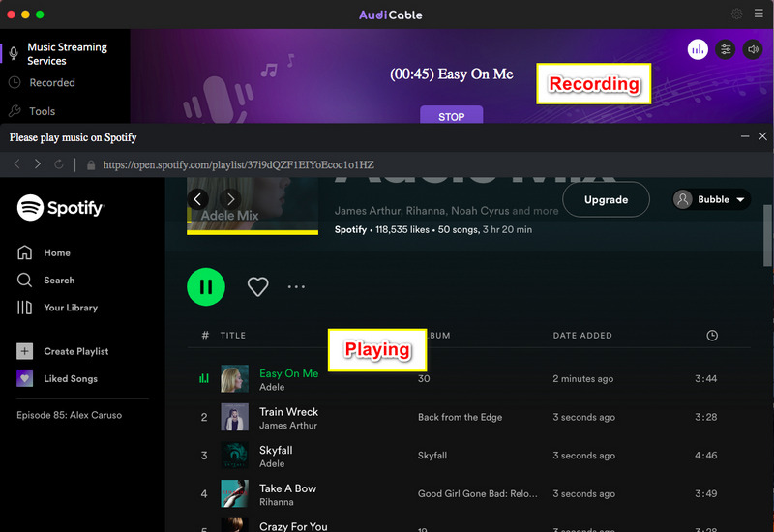Open album Good Girl Gone Bad: Relo...

click(477, 493)
